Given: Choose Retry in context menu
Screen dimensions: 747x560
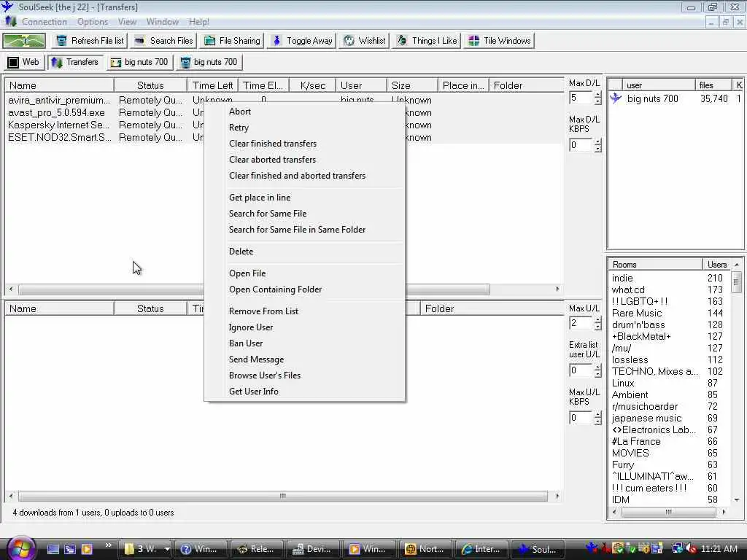Looking at the screenshot, I should click(x=304, y=128).
